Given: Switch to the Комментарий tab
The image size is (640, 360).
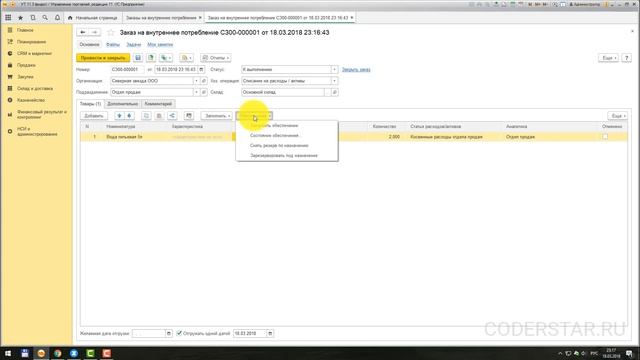Looking at the screenshot, I should coord(158,104).
